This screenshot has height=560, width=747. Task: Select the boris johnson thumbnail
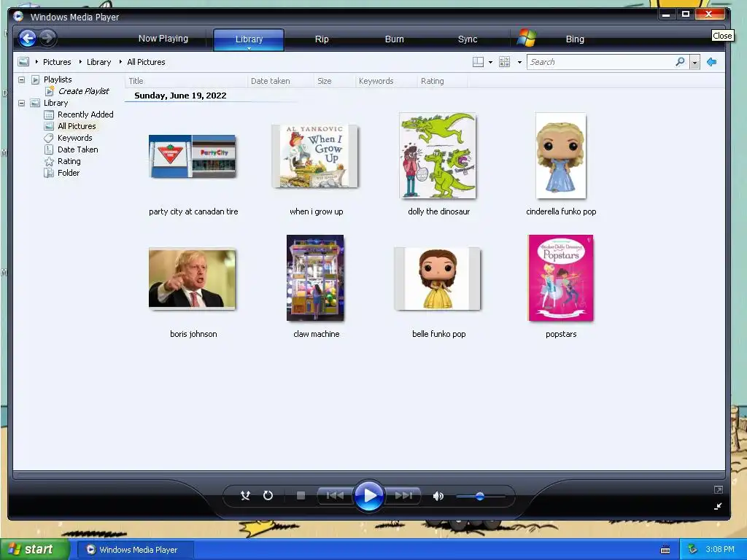193,279
